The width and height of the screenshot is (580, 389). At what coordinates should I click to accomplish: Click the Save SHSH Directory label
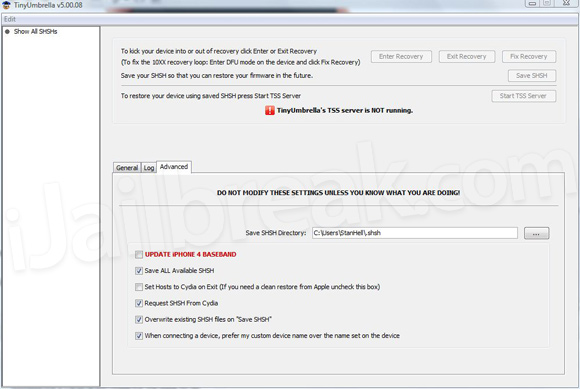[x=276, y=233]
